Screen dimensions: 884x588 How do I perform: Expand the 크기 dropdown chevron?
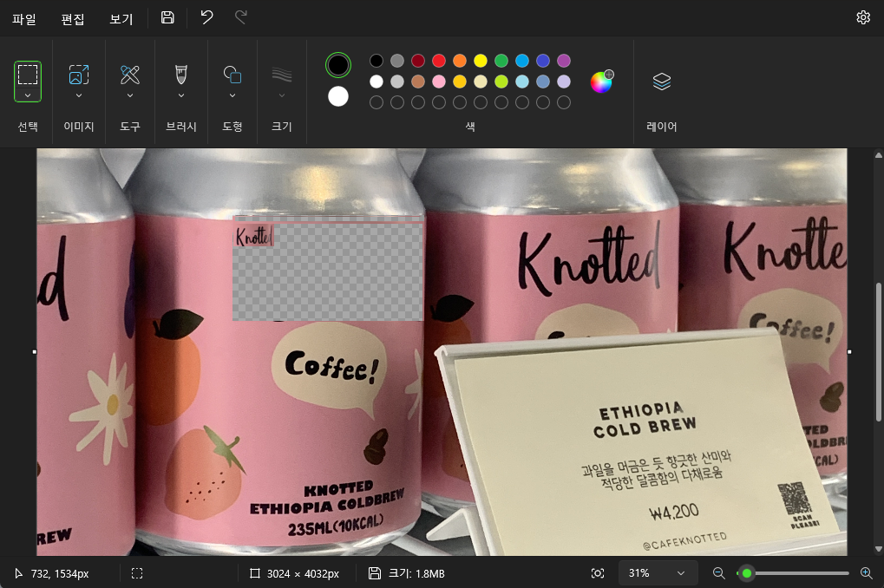click(282, 95)
